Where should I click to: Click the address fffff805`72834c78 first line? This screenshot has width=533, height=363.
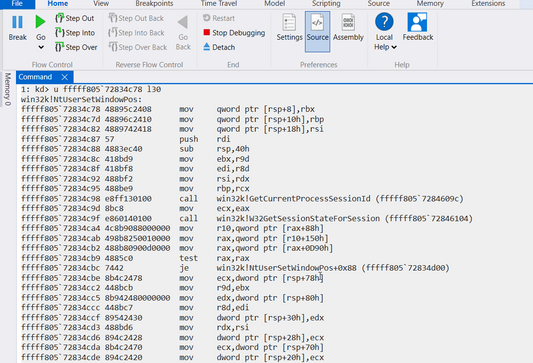coord(168,109)
